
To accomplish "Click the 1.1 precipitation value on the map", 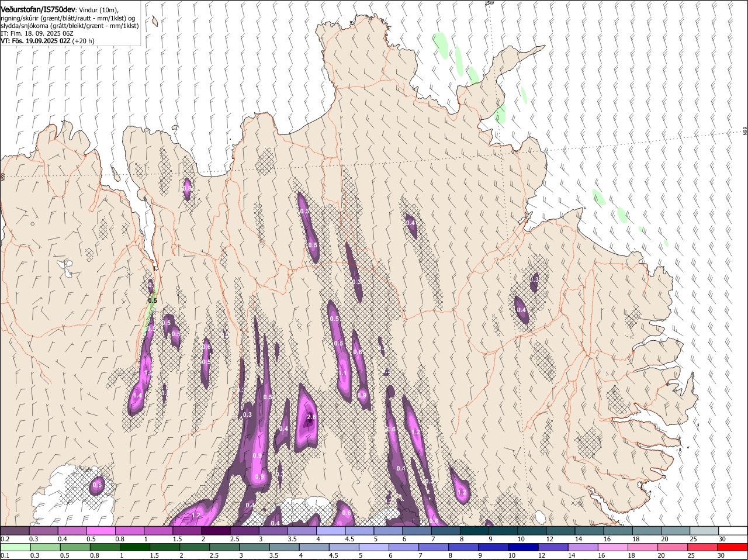I will 342,374.
